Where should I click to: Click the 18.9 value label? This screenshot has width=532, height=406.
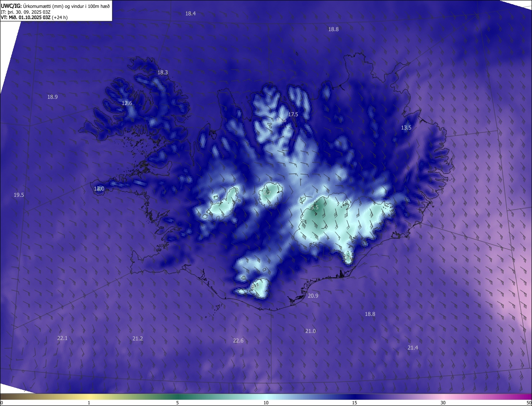pyautogui.click(x=52, y=97)
